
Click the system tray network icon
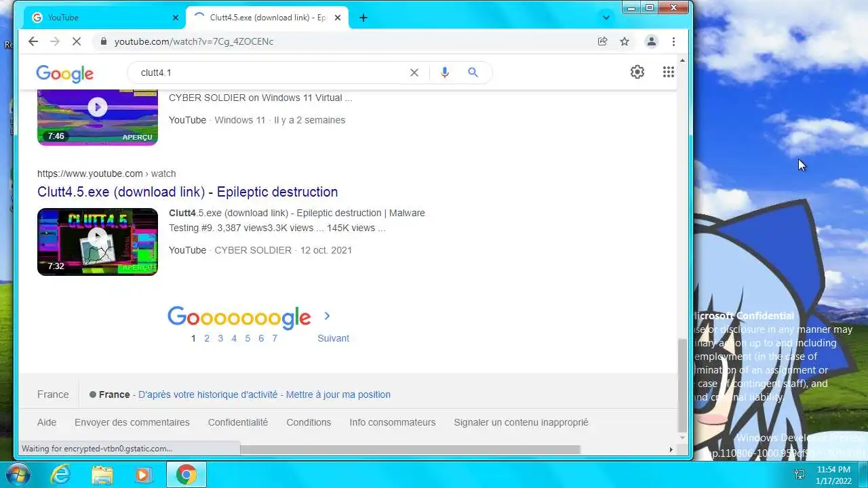(800, 474)
